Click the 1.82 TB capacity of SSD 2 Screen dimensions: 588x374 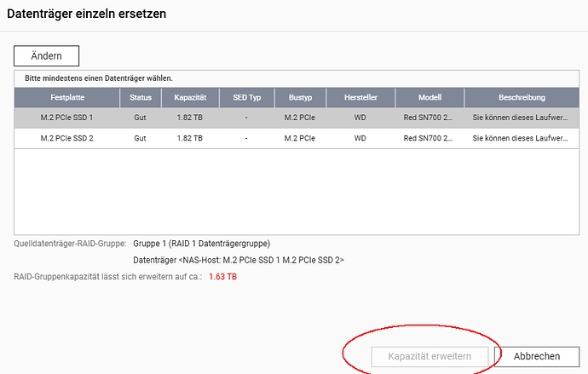pyautogui.click(x=190, y=138)
